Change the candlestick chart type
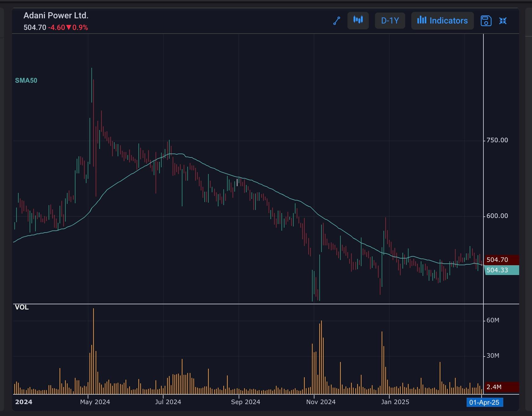Screen dimensions: 532x416 [x=358, y=20]
